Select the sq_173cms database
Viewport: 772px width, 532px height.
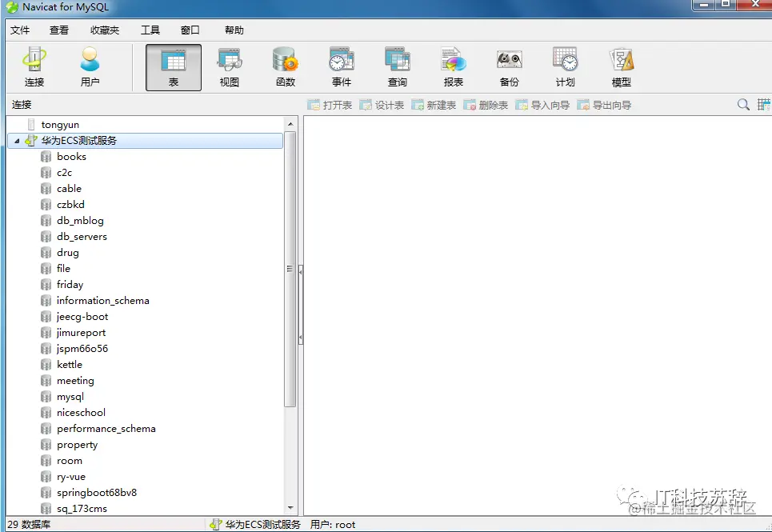[x=82, y=509]
